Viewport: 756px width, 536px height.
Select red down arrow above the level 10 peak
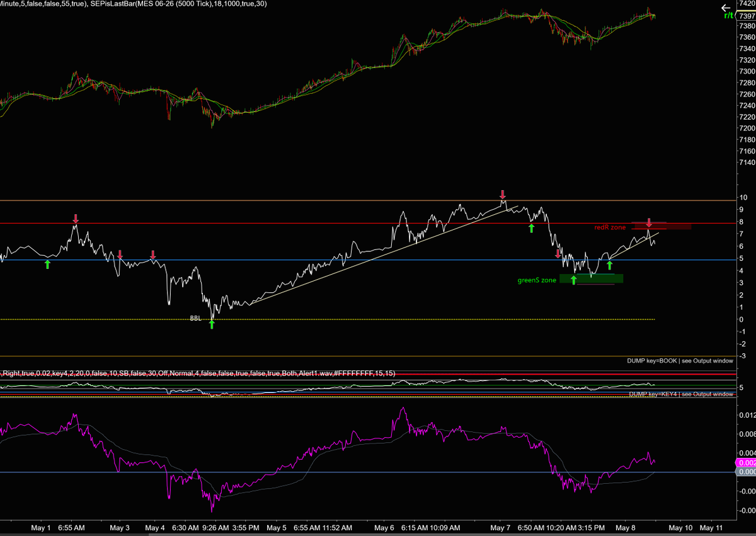pos(503,194)
